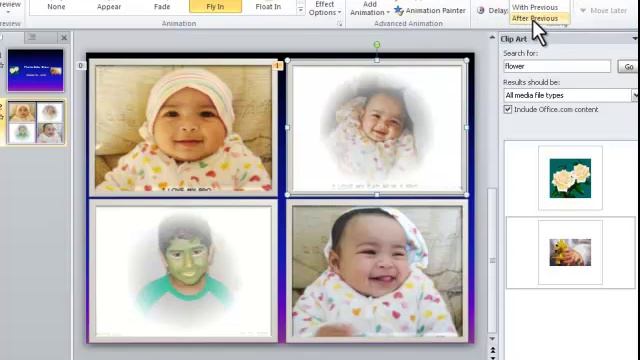Expand the animation gallery More arrow
Screen dimensions: 640x360
pyautogui.click(x=301, y=10)
